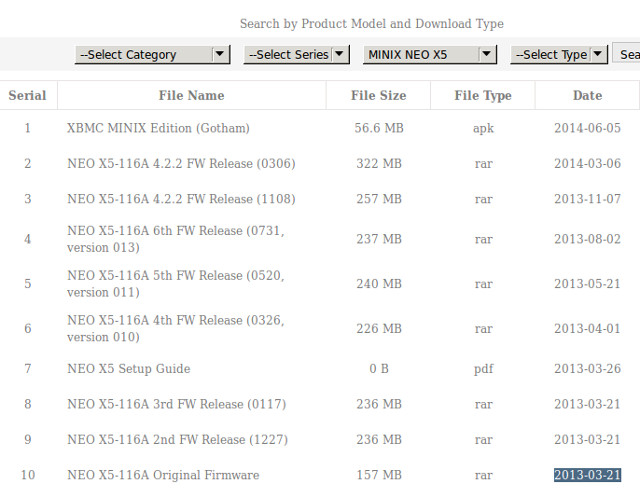Open NEO X5-116A Original Firmware download
The image size is (640, 498).
click(163, 475)
